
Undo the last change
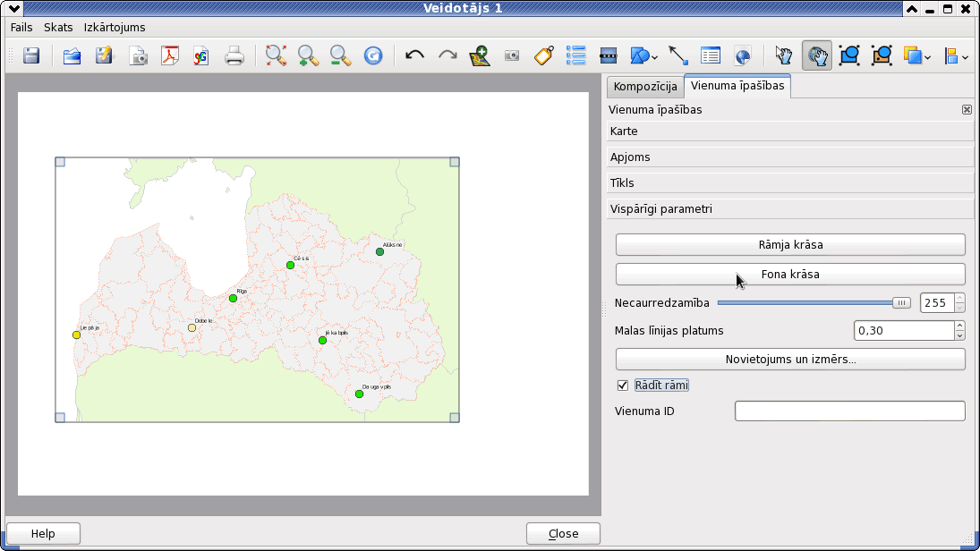pyautogui.click(x=414, y=56)
